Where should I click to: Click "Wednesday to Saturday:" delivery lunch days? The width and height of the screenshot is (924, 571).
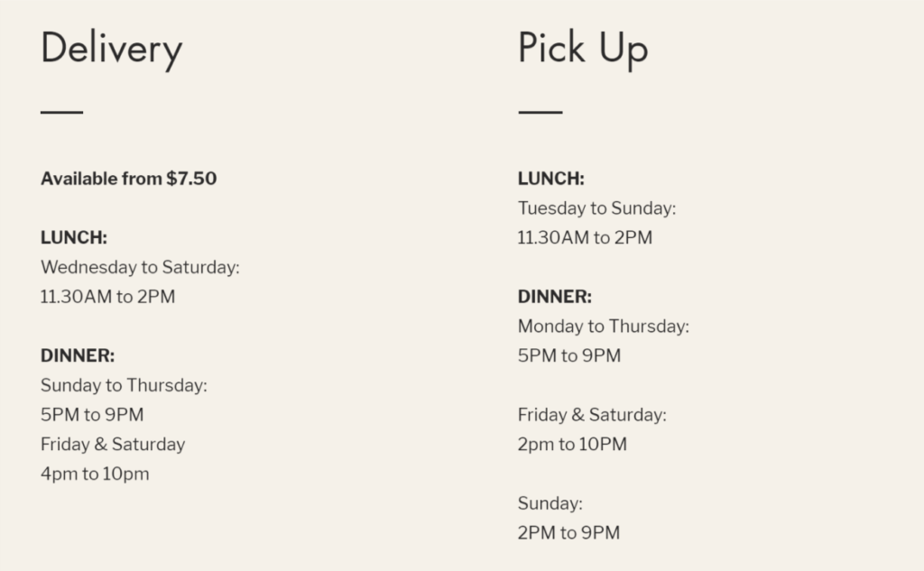(x=140, y=268)
